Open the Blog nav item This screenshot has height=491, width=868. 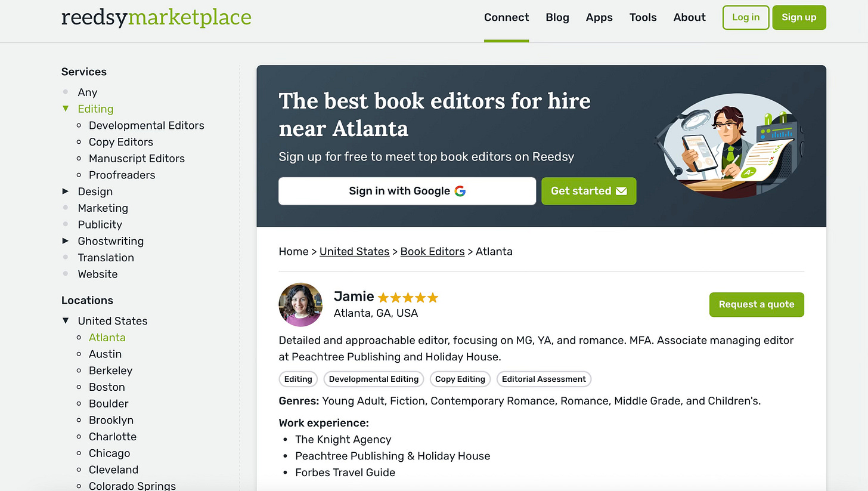pyautogui.click(x=557, y=17)
